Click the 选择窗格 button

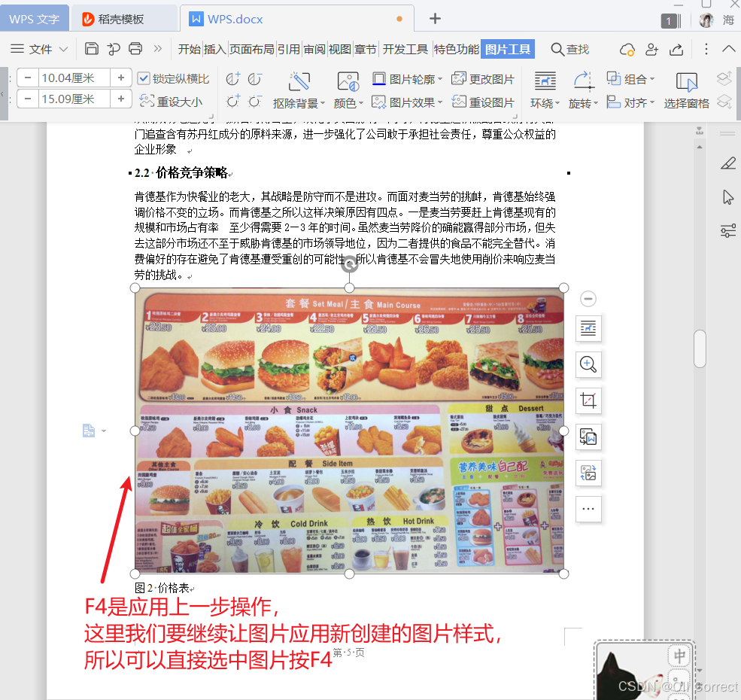click(686, 90)
